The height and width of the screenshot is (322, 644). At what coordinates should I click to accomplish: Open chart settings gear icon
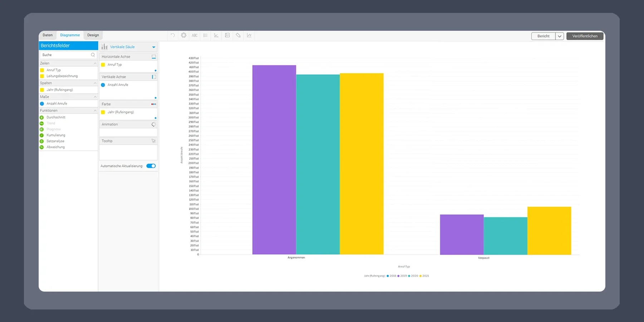(x=184, y=35)
